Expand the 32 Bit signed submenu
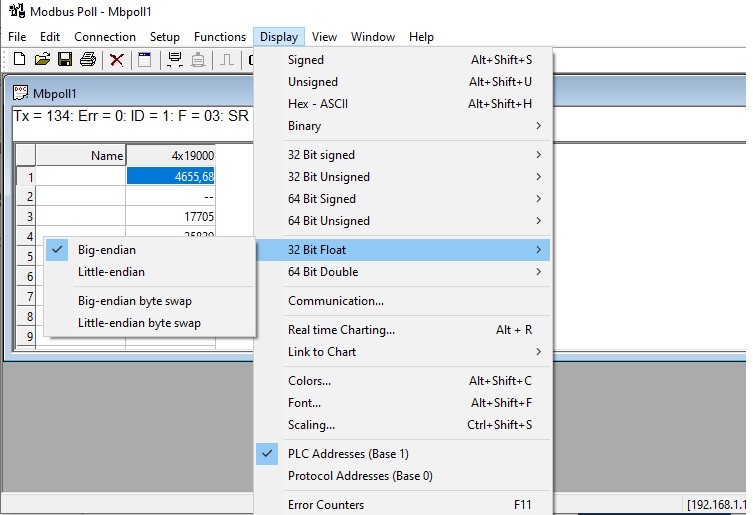 click(x=321, y=155)
